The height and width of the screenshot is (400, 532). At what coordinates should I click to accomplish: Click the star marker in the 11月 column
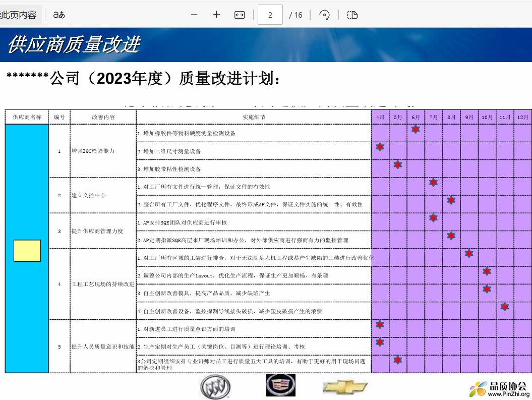point(505,307)
